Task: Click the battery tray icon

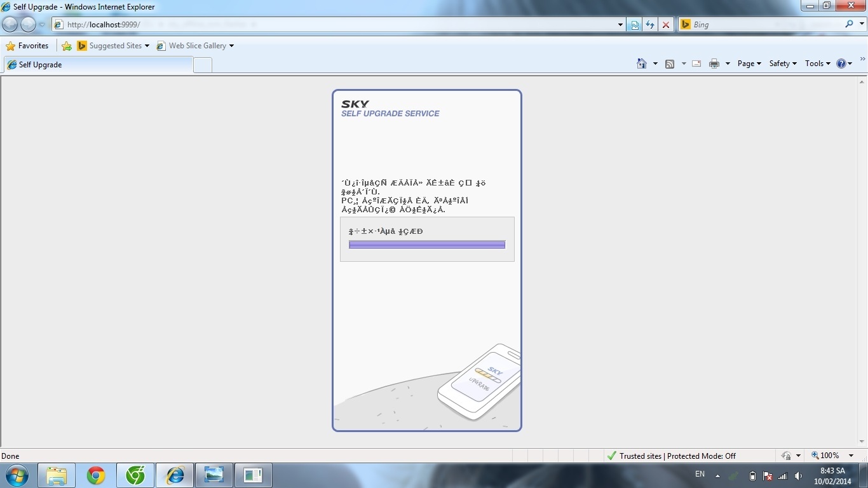Action: click(752, 476)
